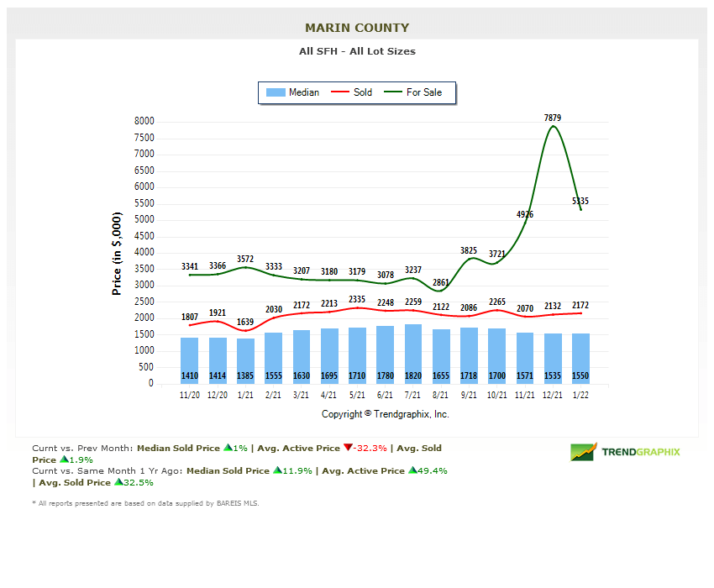Image resolution: width=714 pixels, height=588 pixels.
Task: Click the 1/21 Sold point 1639
Action: pos(245,330)
